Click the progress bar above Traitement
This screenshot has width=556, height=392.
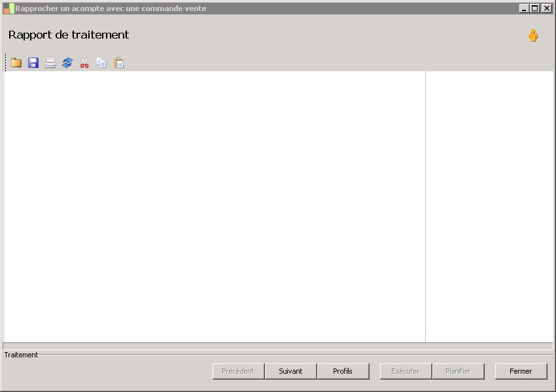pos(277,346)
